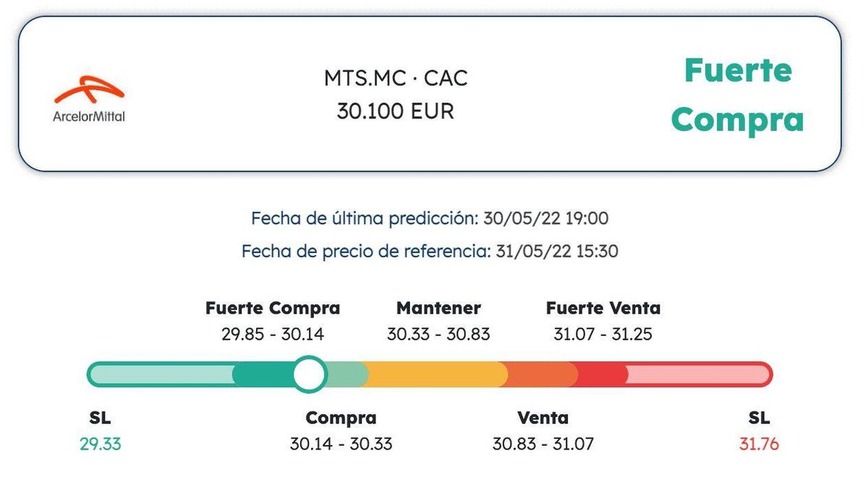Click the Fecha de última predicción line
868x495 pixels.
(x=430, y=218)
